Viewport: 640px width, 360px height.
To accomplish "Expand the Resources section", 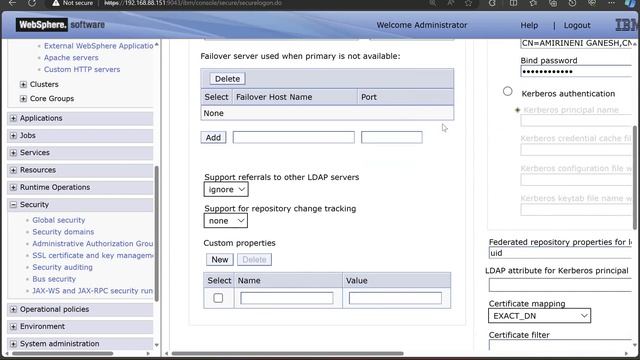I will tap(13, 170).
